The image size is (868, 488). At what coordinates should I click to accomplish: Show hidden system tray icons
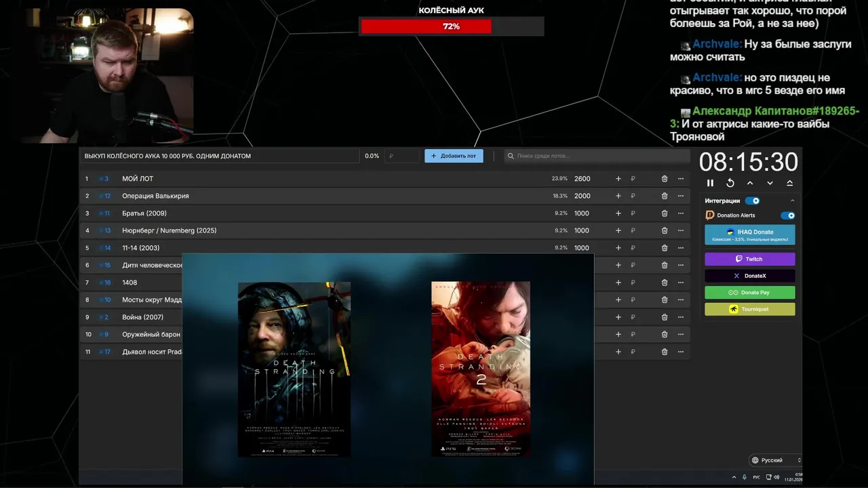click(x=734, y=477)
